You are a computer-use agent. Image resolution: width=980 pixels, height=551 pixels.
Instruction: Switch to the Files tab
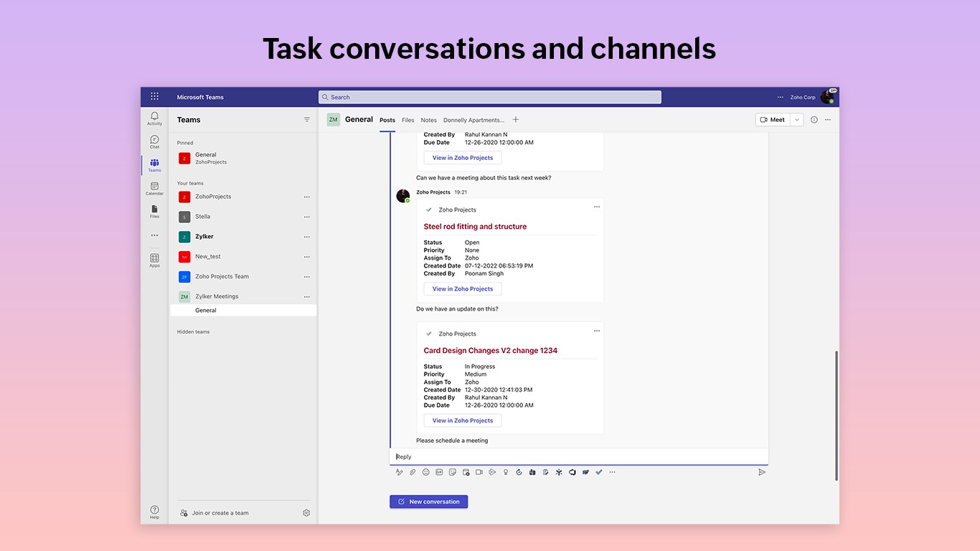[408, 120]
